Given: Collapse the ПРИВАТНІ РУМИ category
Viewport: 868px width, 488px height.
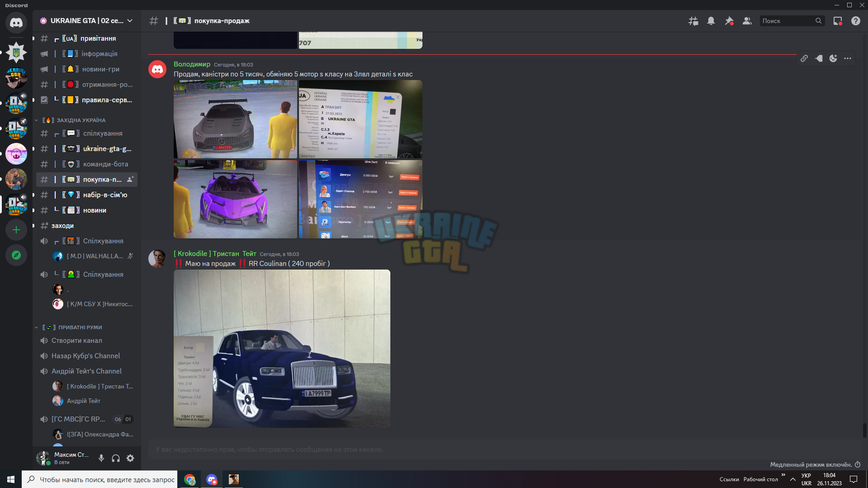Looking at the screenshot, I should pos(69,327).
